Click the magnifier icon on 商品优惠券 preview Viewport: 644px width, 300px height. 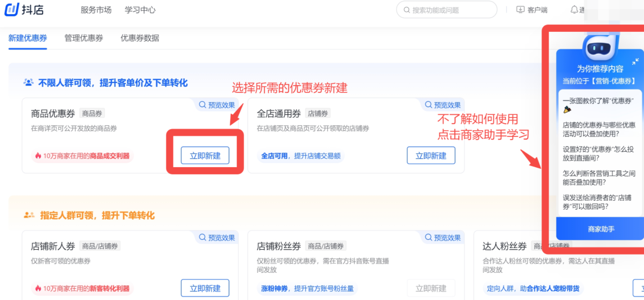[x=202, y=105]
